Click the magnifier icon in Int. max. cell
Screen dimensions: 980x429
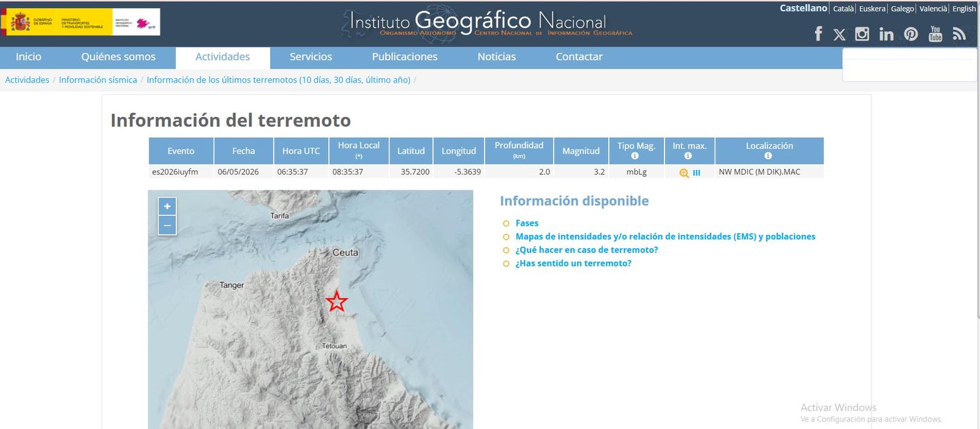click(684, 173)
